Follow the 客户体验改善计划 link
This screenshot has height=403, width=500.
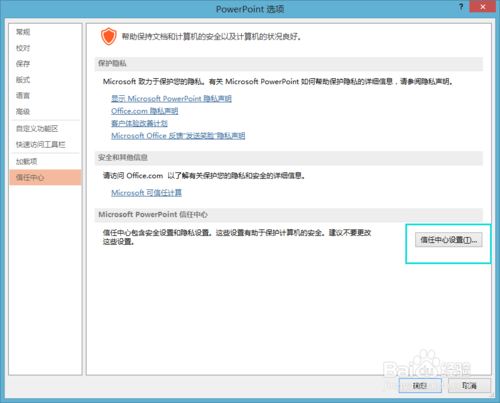pos(139,123)
